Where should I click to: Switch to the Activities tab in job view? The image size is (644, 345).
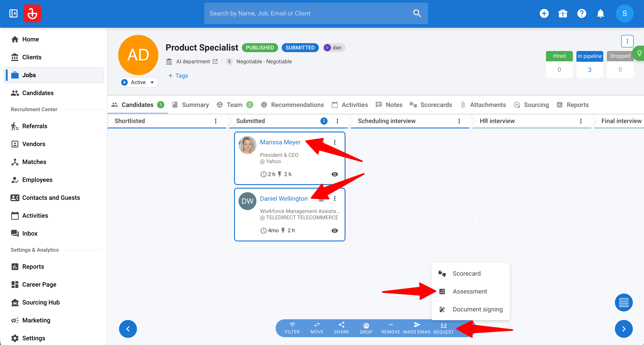[350, 105]
